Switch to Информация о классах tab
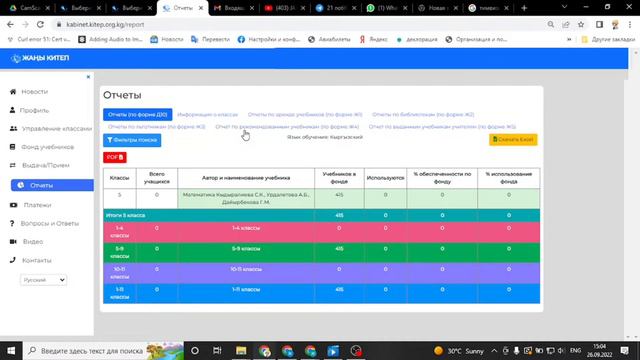640x360 pixels. [x=207, y=115]
